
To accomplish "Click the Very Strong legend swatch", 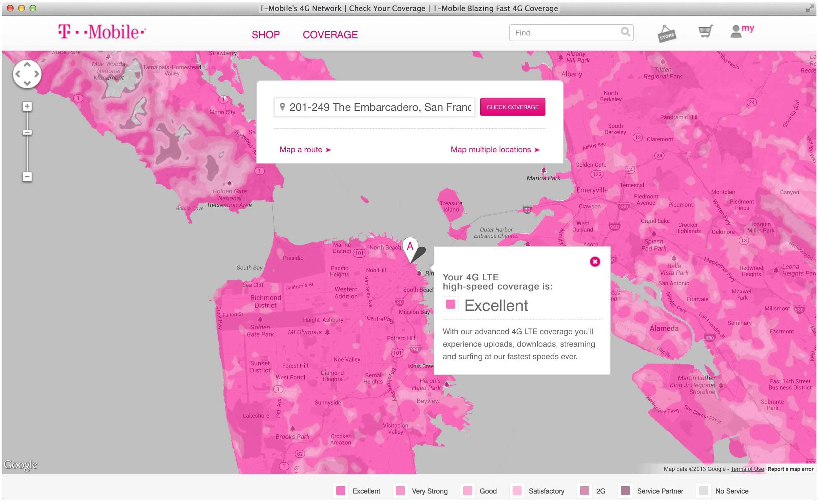I will pos(400,491).
